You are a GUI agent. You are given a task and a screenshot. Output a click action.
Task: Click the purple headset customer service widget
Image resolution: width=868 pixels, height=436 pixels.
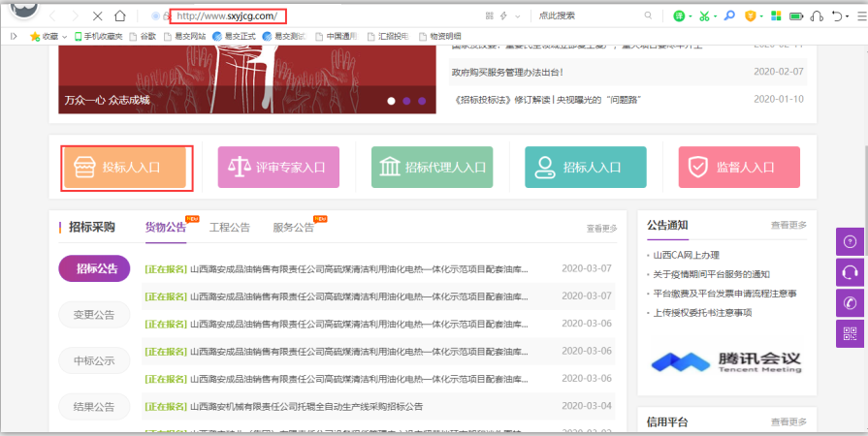click(x=850, y=272)
